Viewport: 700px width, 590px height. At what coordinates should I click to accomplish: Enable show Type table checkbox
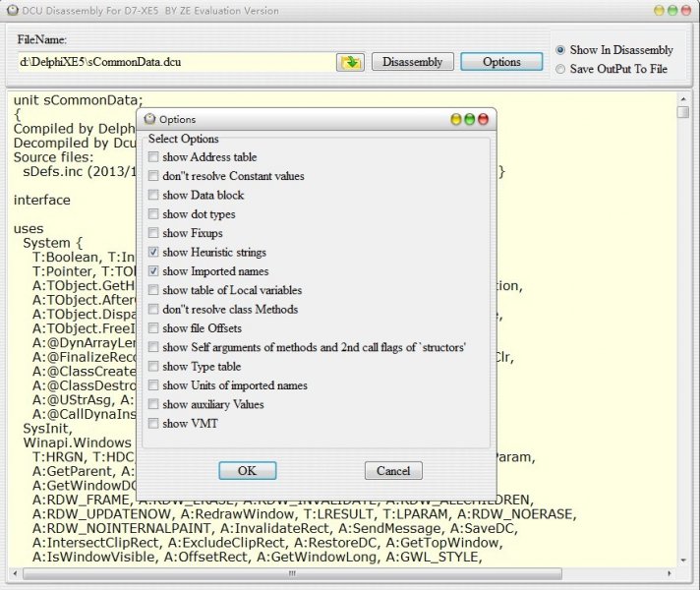coord(153,366)
